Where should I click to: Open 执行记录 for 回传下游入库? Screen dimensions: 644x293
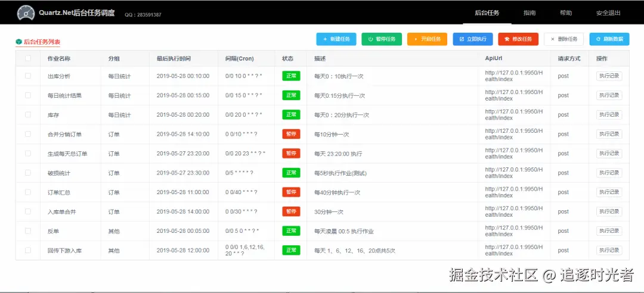(x=609, y=250)
